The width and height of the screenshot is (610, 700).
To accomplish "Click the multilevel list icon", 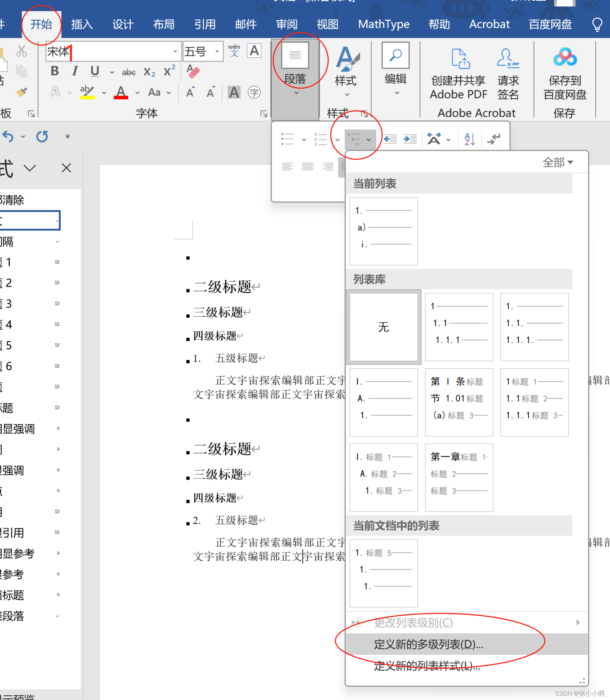I will click(354, 139).
